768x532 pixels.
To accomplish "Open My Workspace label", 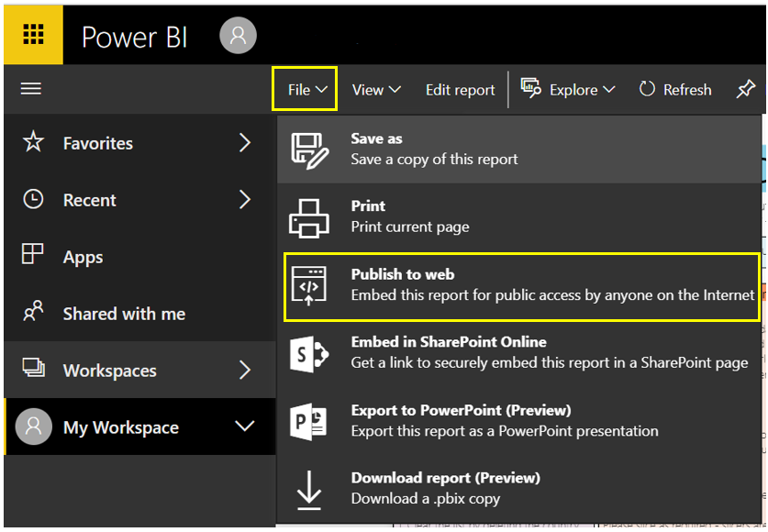I will 121,427.
